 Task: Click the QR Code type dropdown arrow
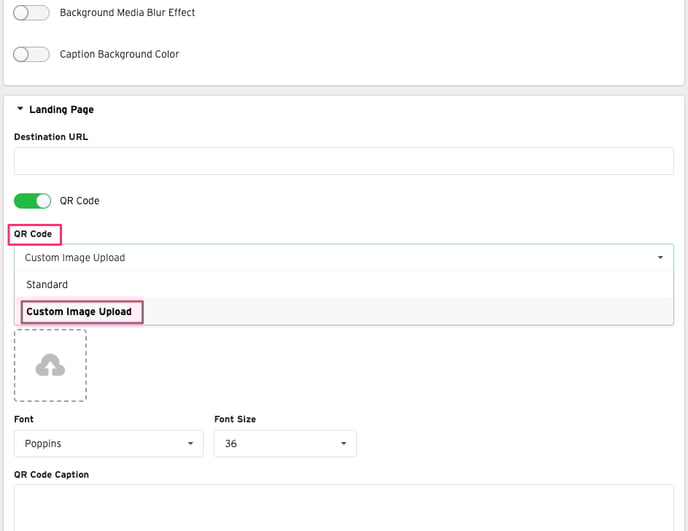pos(660,258)
